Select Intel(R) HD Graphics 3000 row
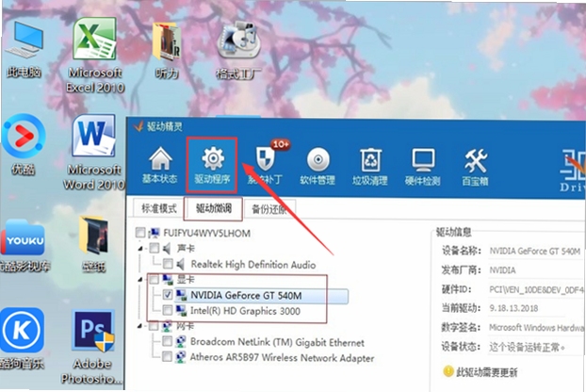Screen dimensions: 586x392 pyautogui.click(x=245, y=311)
